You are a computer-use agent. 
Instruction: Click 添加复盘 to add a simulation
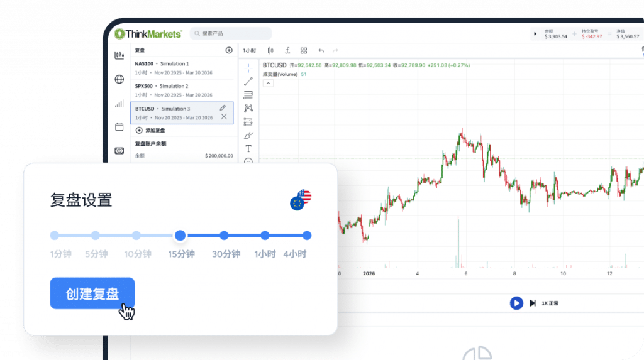[150, 130]
